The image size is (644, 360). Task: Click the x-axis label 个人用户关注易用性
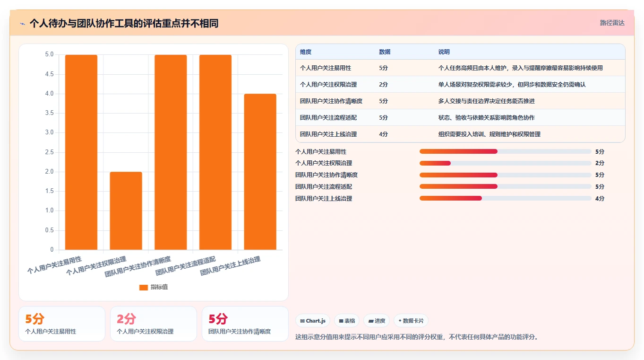click(x=54, y=265)
